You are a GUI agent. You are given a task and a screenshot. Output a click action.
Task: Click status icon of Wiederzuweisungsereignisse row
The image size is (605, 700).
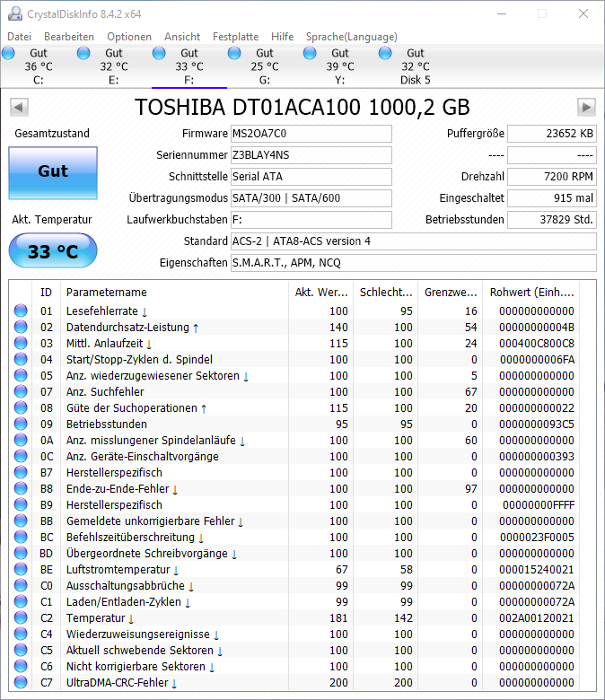[x=21, y=634]
